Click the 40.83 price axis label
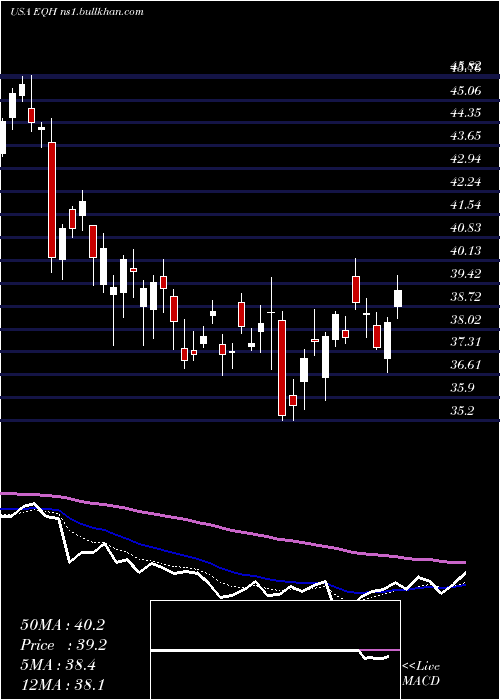This screenshot has width=500, height=700. coord(466,228)
